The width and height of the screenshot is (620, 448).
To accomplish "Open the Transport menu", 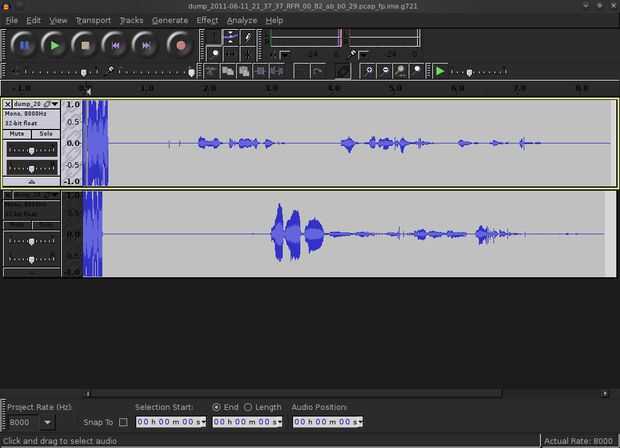I will click(93, 20).
